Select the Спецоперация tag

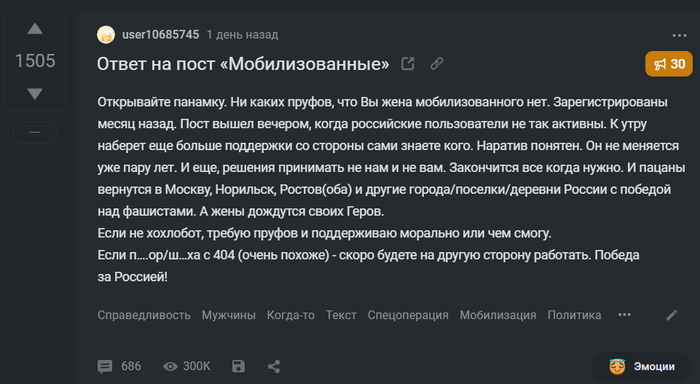408,315
